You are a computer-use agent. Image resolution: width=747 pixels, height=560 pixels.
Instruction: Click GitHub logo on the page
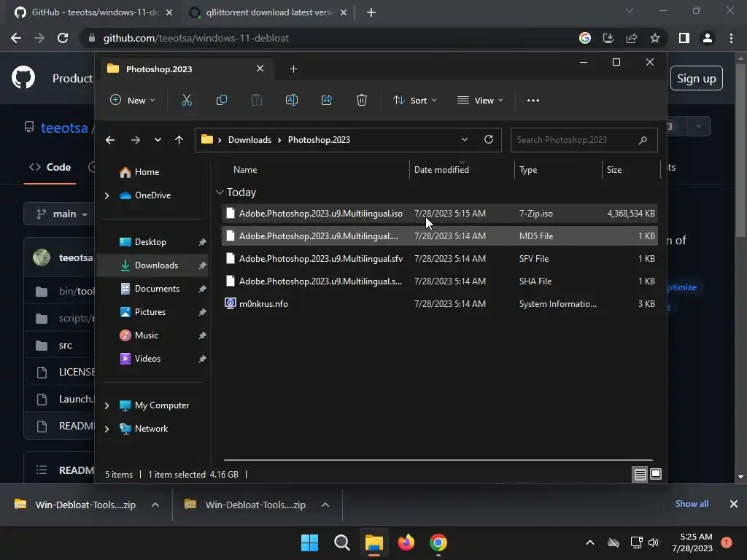point(23,78)
